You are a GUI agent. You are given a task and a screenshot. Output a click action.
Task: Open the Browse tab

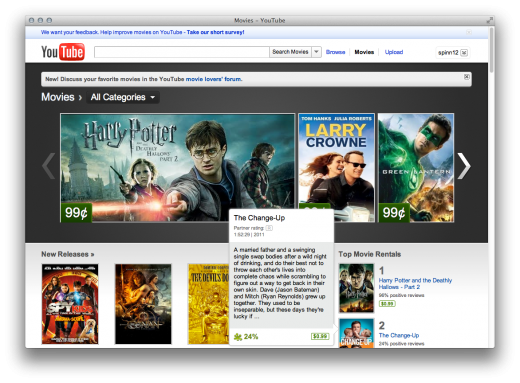335,52
